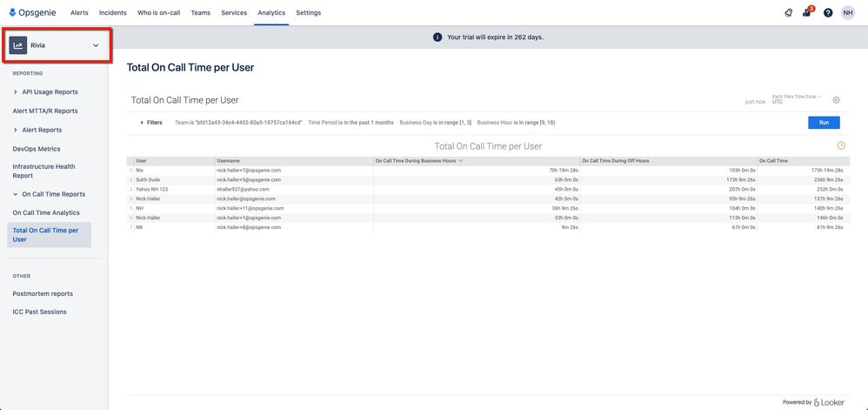This screenshot has width=868, height=410.
Task: Click the Time Period filter text
Action: click(x=351, y=123)
